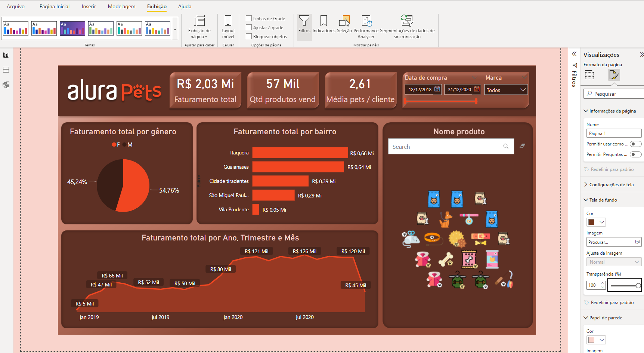Click Redefinir para padrão under Tela de fundo
The height and width of the screenshot is (353, 644).
click(609, 303)
